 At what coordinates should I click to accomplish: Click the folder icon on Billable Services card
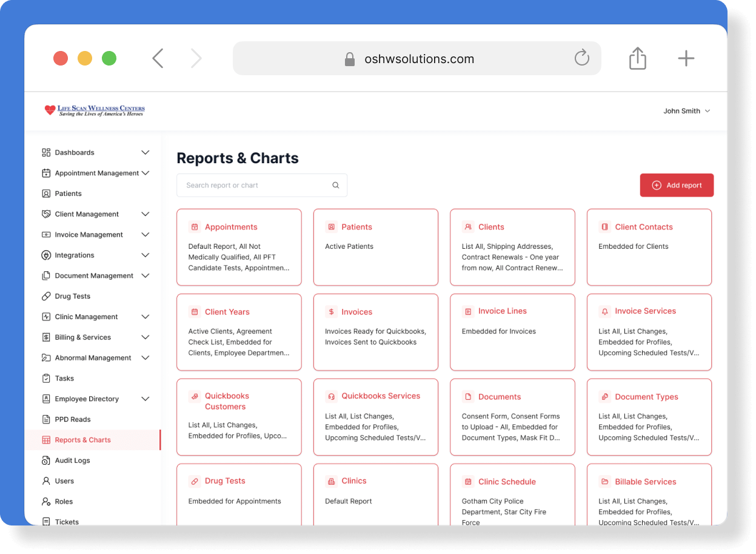coord(604,482)
